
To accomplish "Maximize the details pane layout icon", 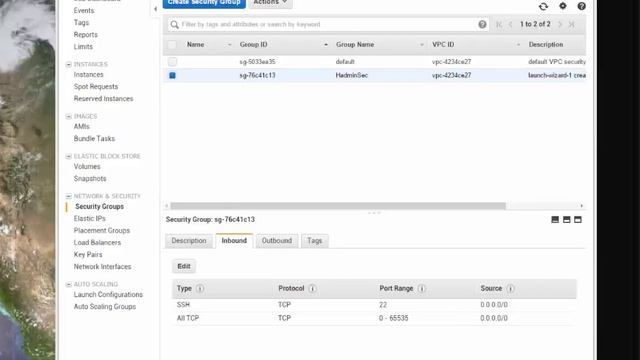I will [x=578, y=220].
